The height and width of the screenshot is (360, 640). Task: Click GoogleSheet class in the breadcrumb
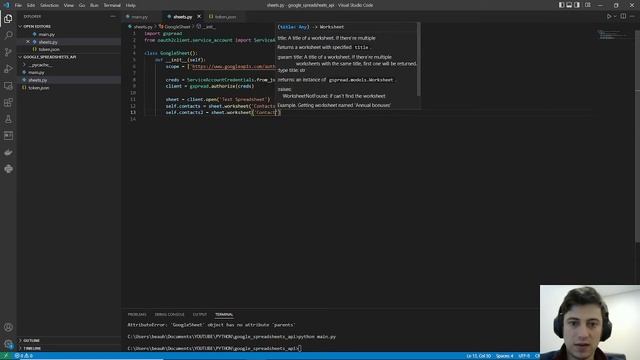(177, 27)
